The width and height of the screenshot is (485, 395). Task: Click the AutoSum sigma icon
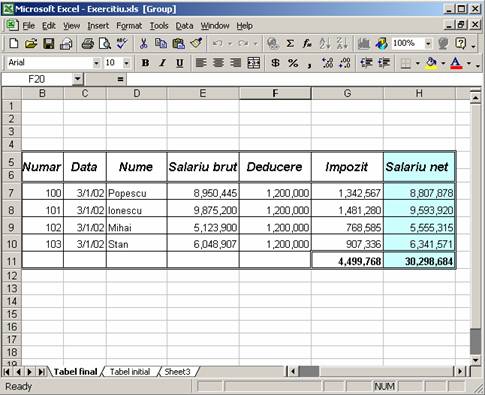290,44
